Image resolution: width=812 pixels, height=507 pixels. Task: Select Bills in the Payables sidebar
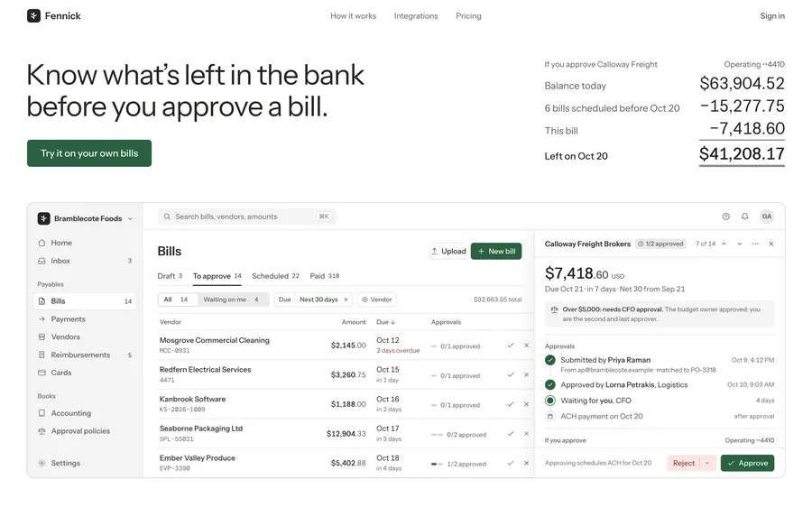[x=86, y=301]
